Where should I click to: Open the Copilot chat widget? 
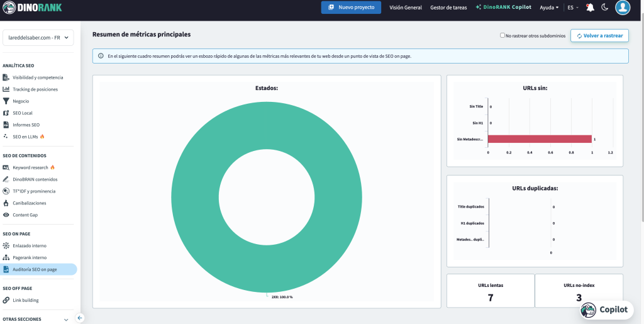pyautogui.click(x=605, y=310)
